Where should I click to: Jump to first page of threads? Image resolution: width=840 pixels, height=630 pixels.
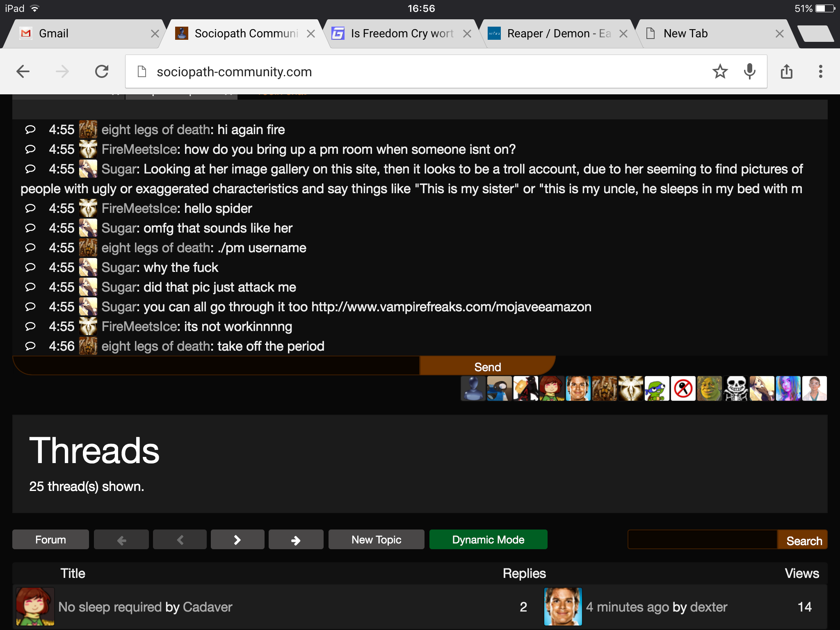pyautogui.click(x=121, y=539)
